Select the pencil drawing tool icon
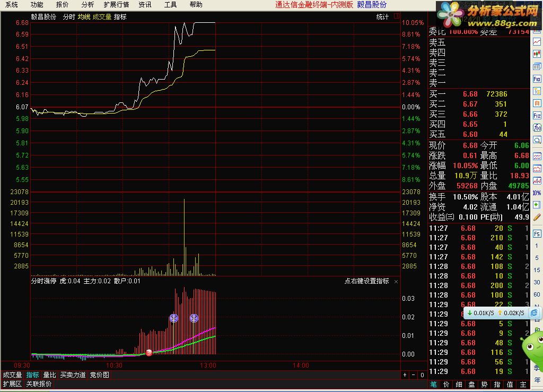The image size is (543, 392). pos(537,217)
